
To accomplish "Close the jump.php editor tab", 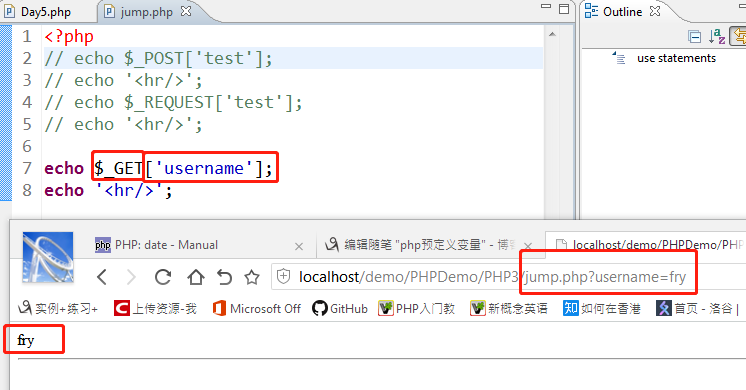I will [186, 11].
